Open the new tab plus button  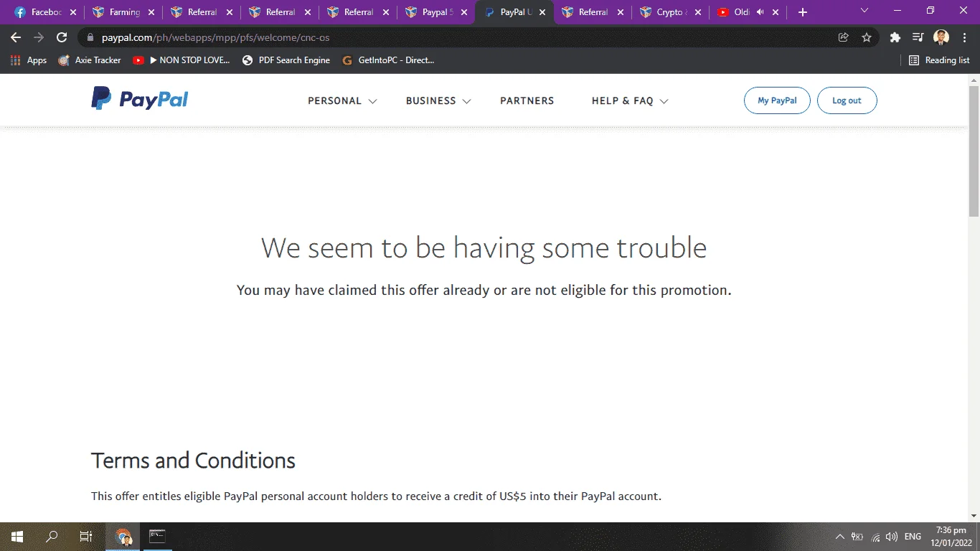point(803,12)
